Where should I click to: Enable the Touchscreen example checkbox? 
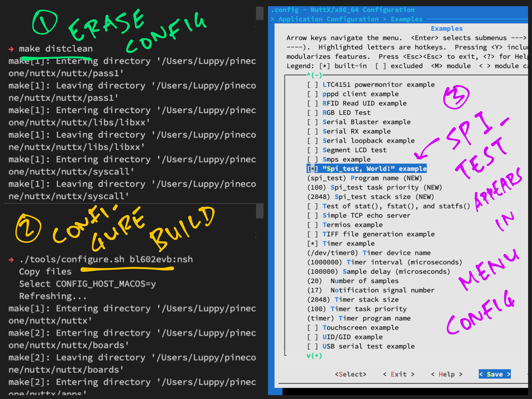click(x=312, y=328)
